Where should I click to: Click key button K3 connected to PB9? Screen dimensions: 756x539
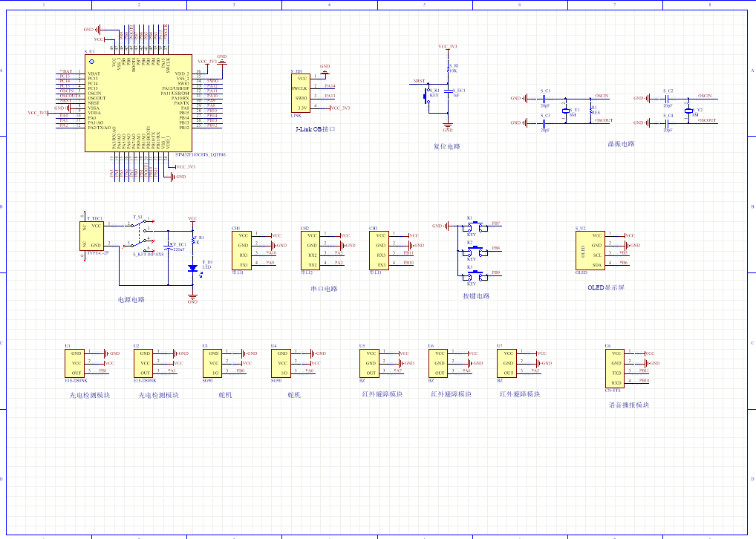click(x=471, y=275)
